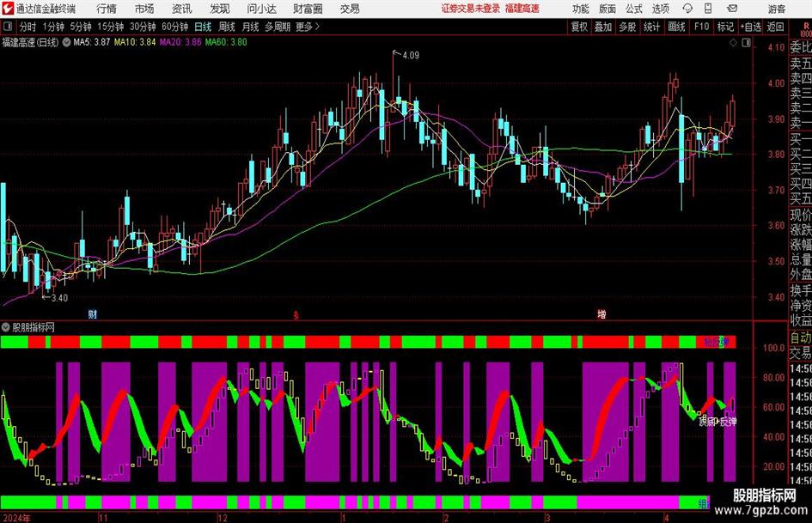This screenshot has width=812, height=523.
Task: Click the panel layout icon left of 分时
Action: tap(7, 27)
